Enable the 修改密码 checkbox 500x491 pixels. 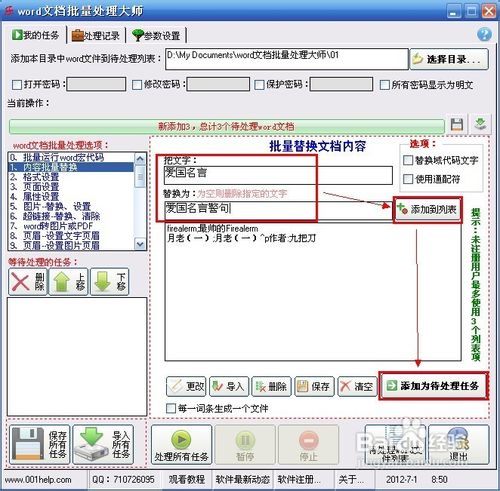click(137, 85)
